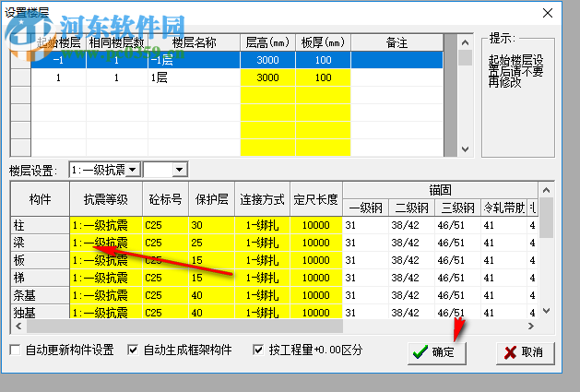Screen dimensions: 580x392
Task: Click 三级钢 46/51 cell in 板 row
Action: pyautogui.click(x=457, y=260)
